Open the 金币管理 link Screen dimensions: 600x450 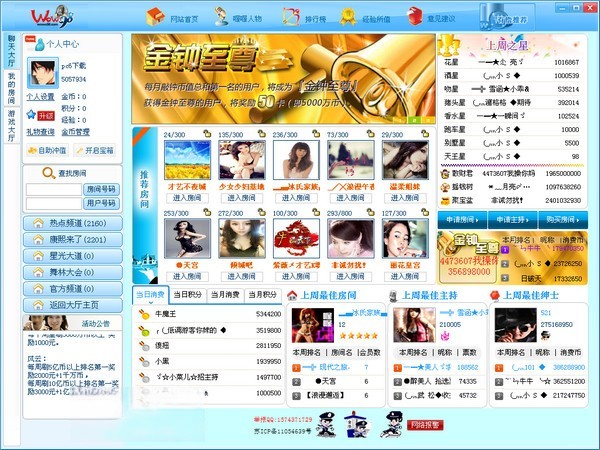[75, 132]
